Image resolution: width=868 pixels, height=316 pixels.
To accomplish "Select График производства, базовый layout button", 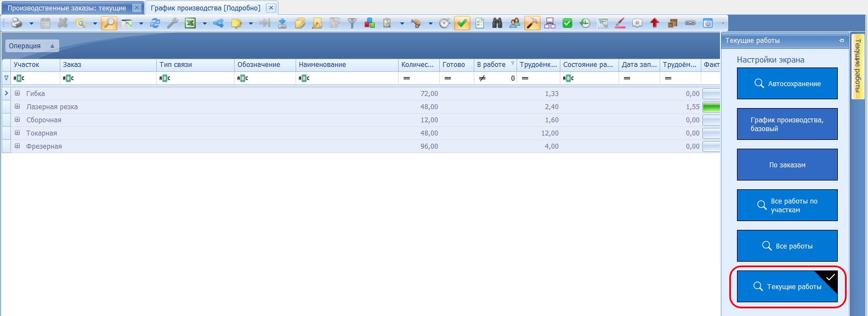I will click(x=787, y=124).
